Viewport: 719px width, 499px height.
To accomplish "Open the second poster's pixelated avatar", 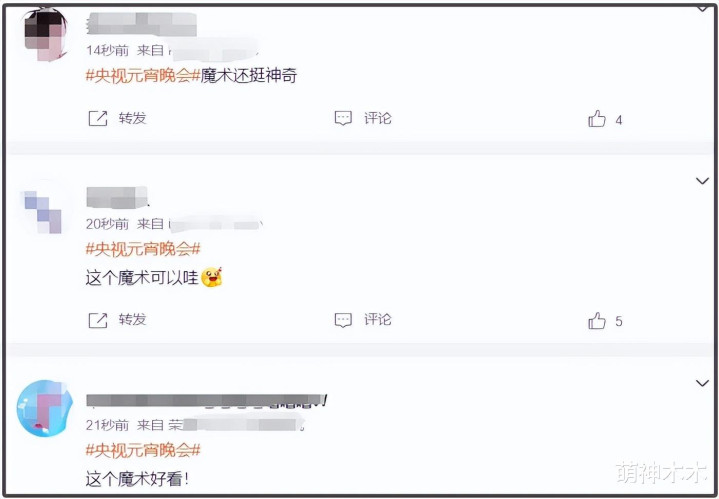I will [44, 212].
